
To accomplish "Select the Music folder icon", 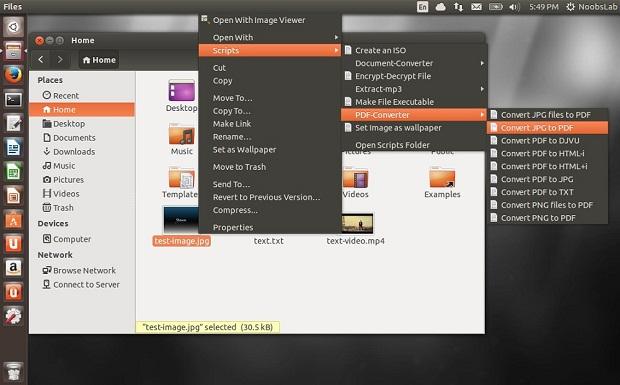I will point(181,135).
